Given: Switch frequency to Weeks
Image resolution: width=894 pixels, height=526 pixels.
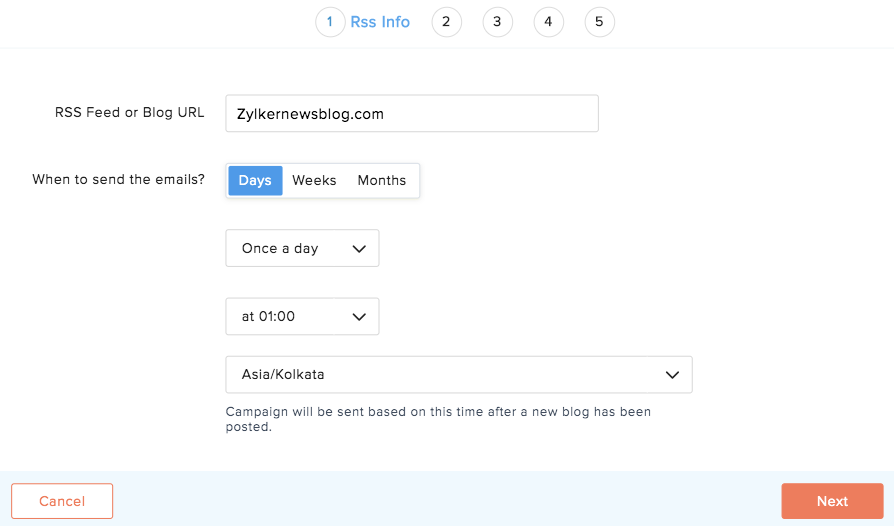Looking at the screenshot, I should click(314, 181).
